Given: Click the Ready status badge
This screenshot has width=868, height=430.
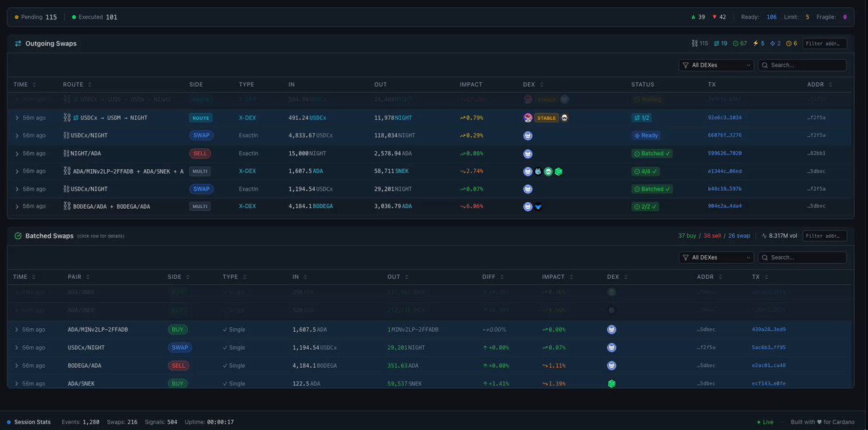Looking at the screenshot, I should [x=646, y=135].
